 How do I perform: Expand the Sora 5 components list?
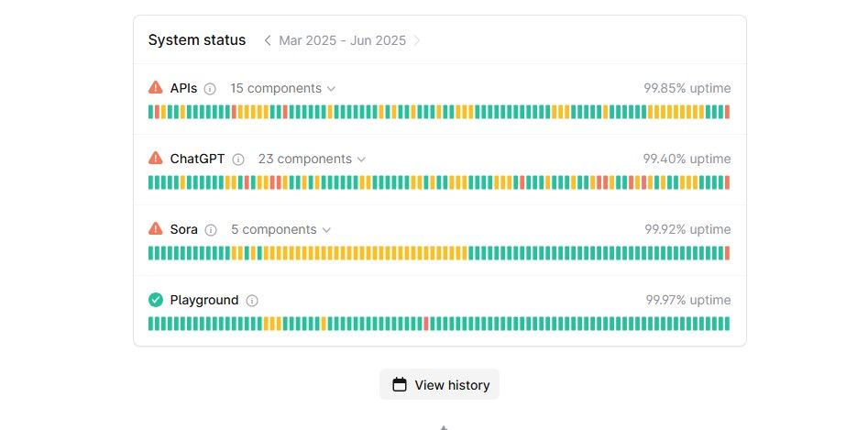(280, 230)
